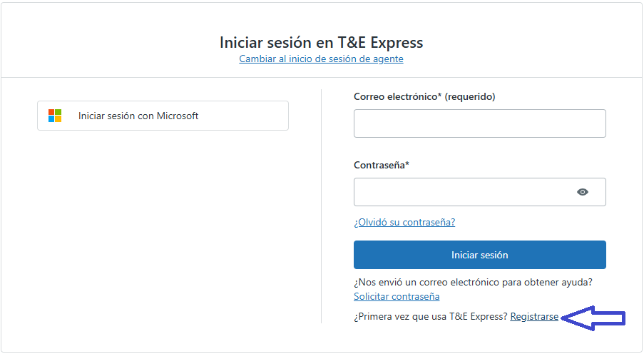Click the Microsoft four-color logo icon
The height and width of the screenshot is (354, 644).
55,116
